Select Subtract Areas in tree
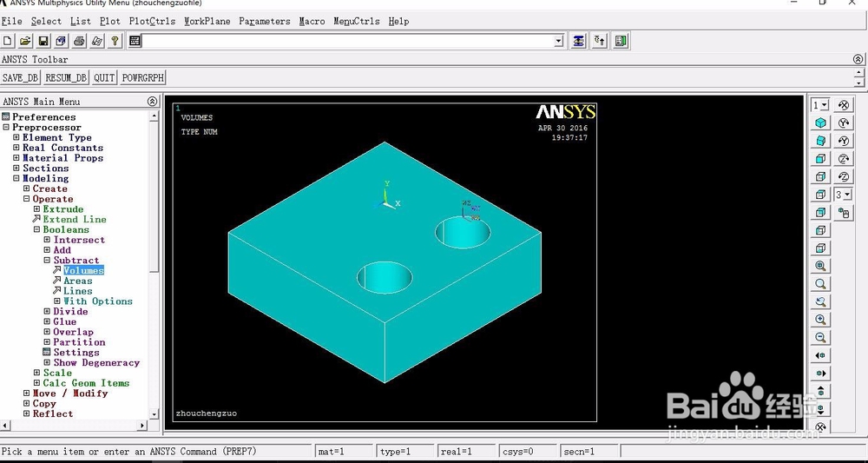This screenshot has height=463, width=868. [x=77, y=281]
